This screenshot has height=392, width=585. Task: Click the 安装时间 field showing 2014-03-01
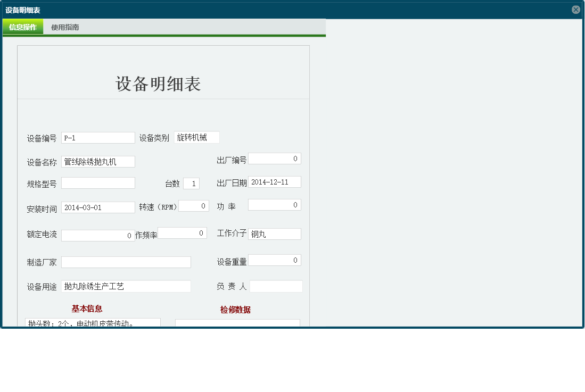tap(98, 207)
